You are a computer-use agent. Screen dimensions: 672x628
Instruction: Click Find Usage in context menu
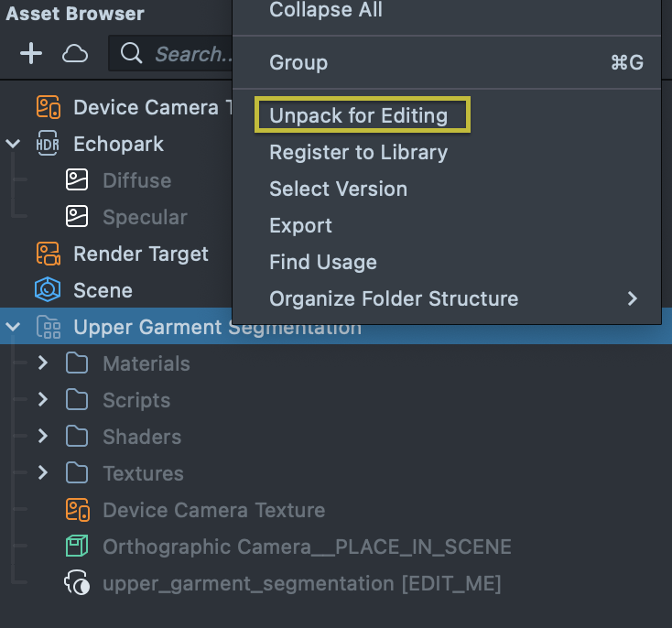322,262
